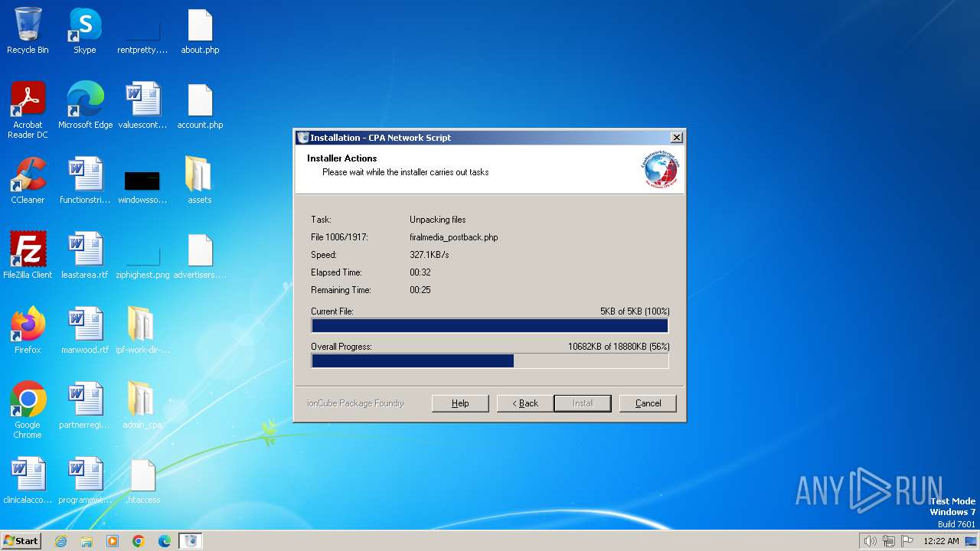Cancel the CPA Network Script installation
The height and width of the screenshot is (551, 980).
[x=648, y=403]
